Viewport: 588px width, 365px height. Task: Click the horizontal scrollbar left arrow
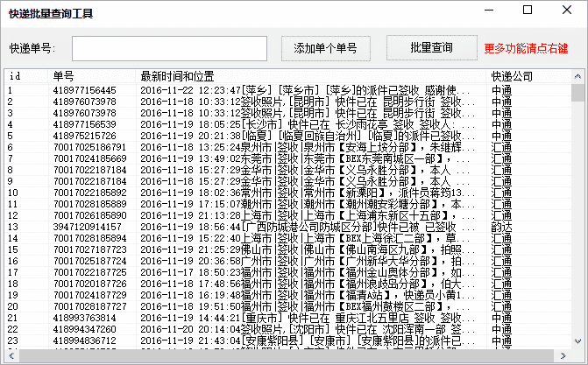tap(11, 356)
